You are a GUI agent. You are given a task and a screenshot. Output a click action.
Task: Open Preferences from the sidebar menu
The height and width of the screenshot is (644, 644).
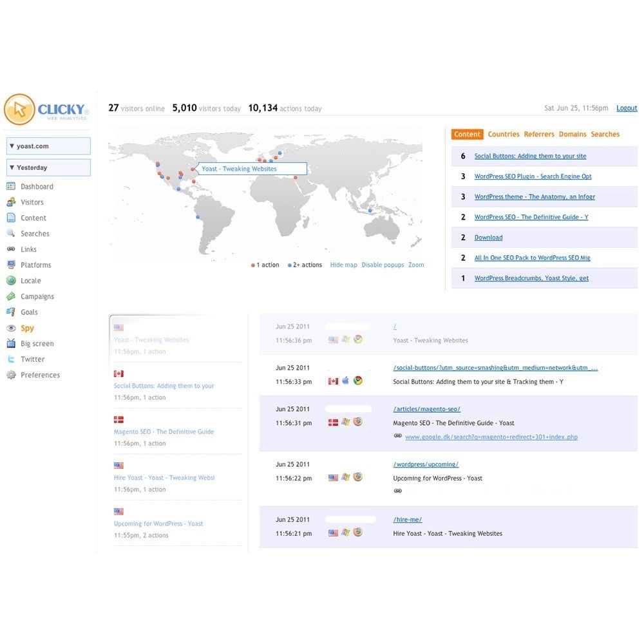click(x=40, y=375)
